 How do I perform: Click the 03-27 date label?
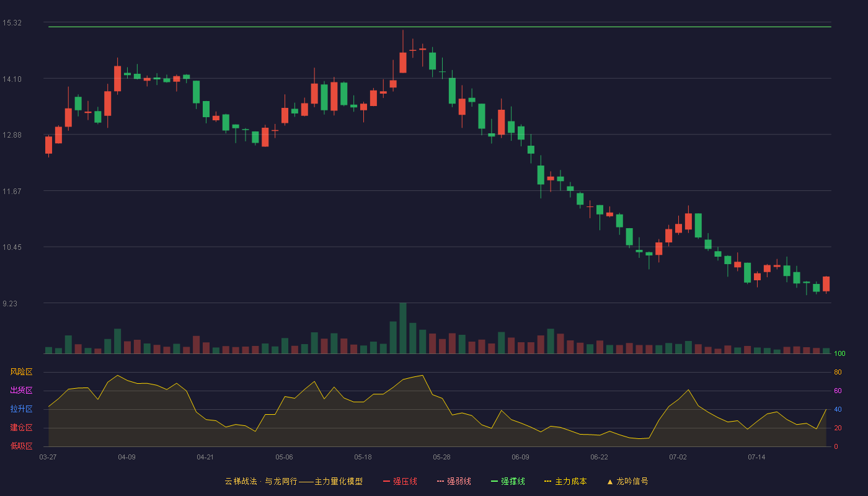coord(48,457)
